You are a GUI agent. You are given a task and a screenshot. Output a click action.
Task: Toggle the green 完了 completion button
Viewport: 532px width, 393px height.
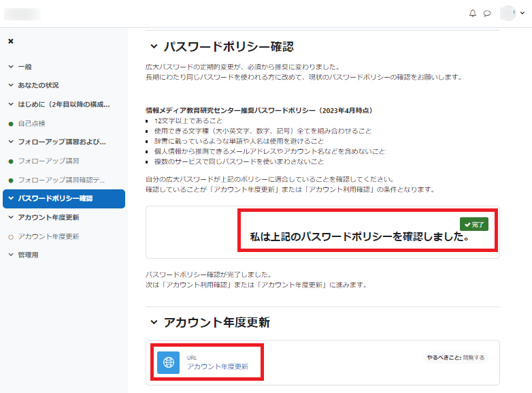(473, 224)
